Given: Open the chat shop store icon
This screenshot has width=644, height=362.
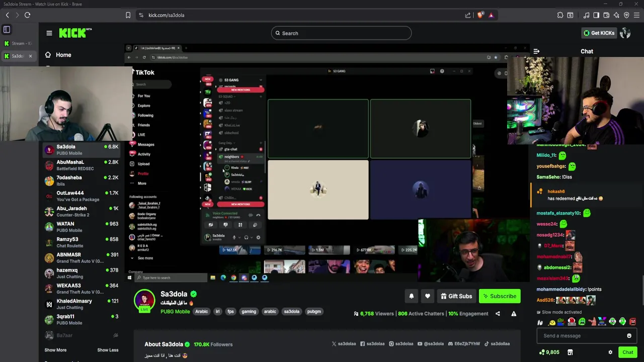Looking at the screenshot, I should click(570, 352).
